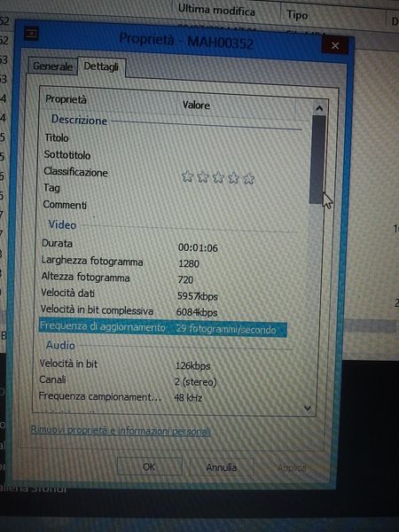
Task: Click the vertical scrollbar thumb
Action: [317, 160]
